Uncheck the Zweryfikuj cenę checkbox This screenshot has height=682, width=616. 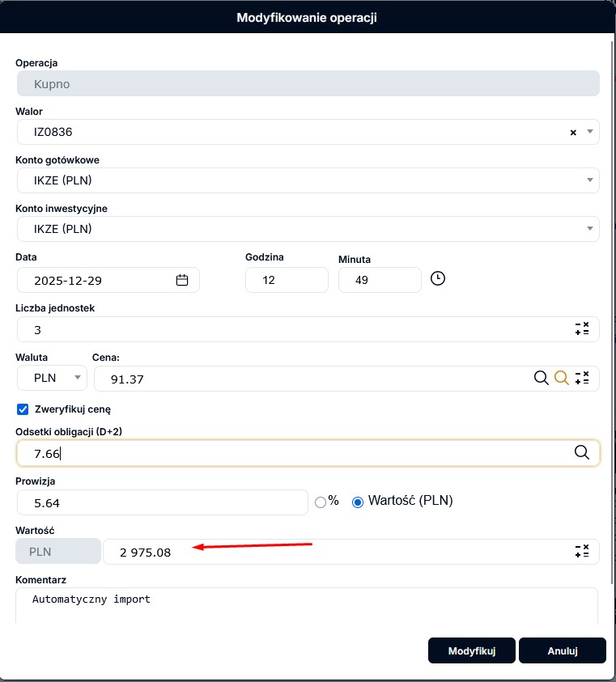[23, 409]
